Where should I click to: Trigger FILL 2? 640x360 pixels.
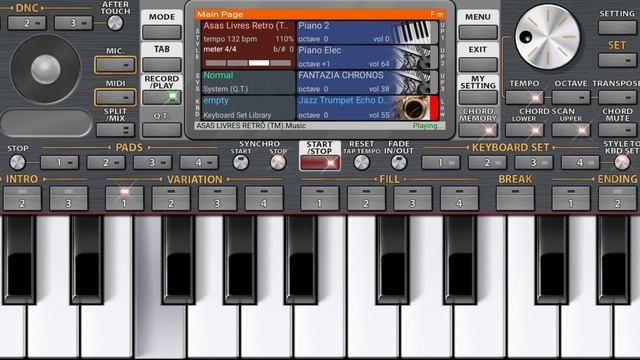point(366,198)
